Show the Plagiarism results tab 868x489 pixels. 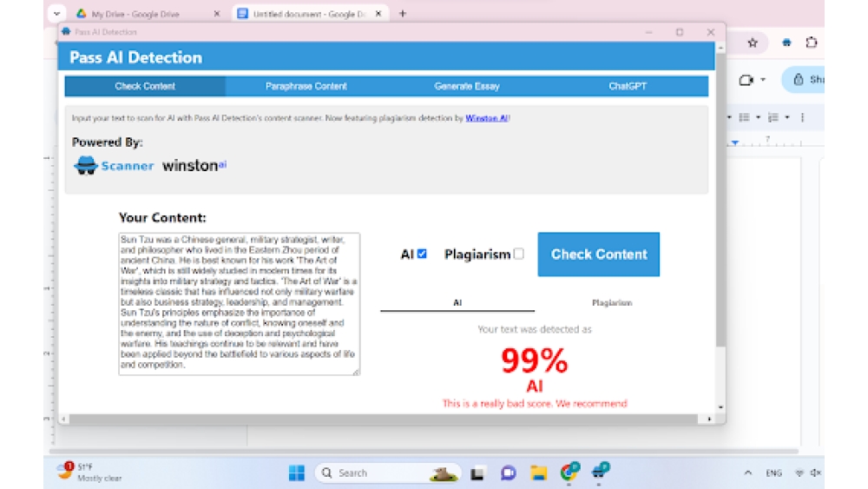click(612, 303)
